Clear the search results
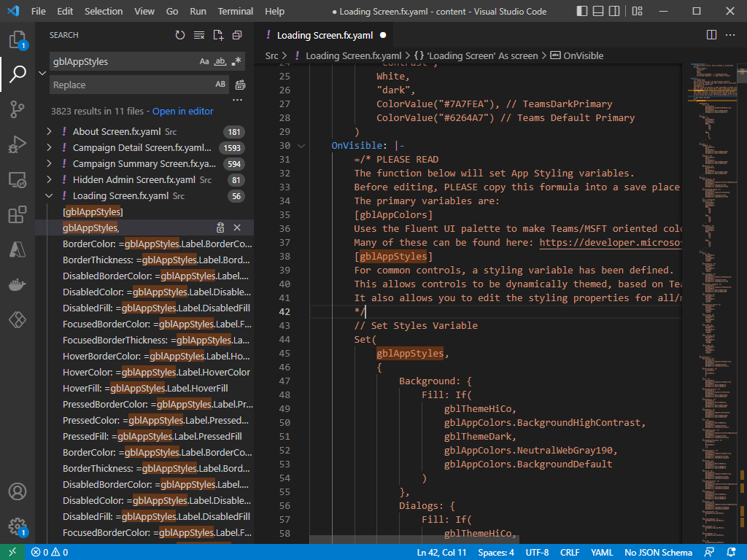This screenshot has width=747, height=560. pos(199,35)
